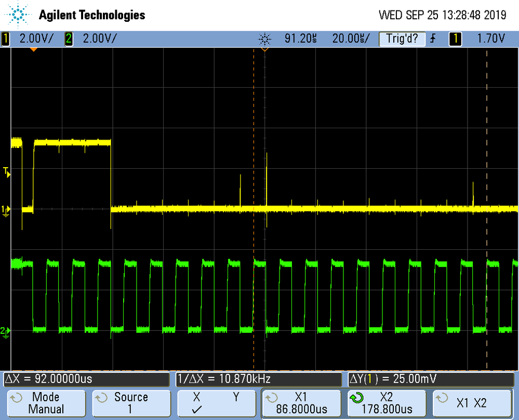Select the cursor Source 1 softkey
The height and width of the screenshot is (420, 519).
[x=131, y=403]
